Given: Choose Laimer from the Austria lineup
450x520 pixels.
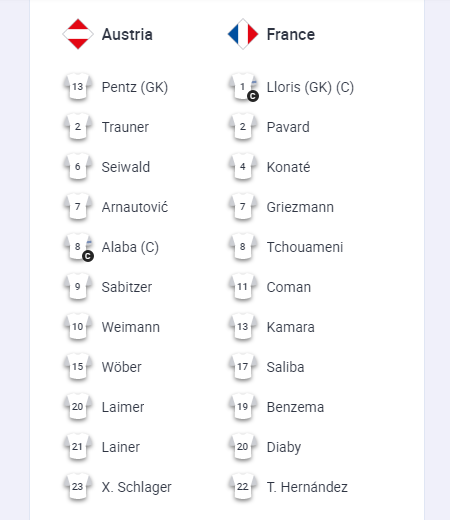Looking at the screenshot, I should [x=123, y=407].
